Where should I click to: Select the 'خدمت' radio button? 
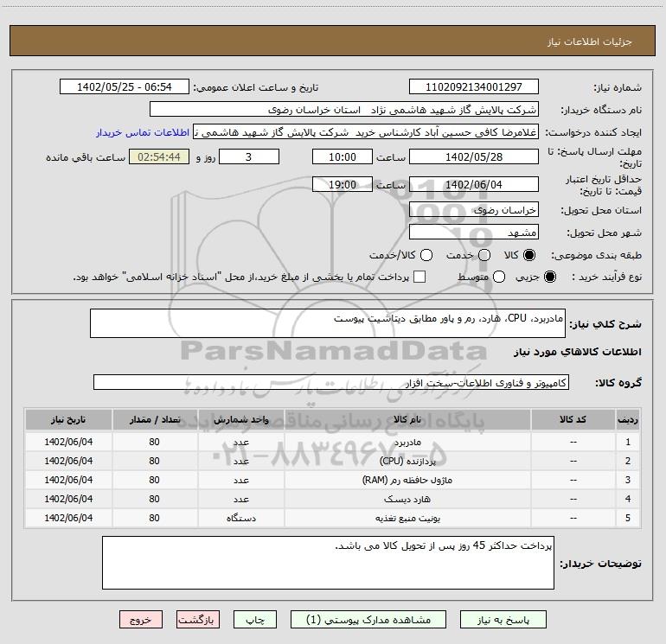483,255
